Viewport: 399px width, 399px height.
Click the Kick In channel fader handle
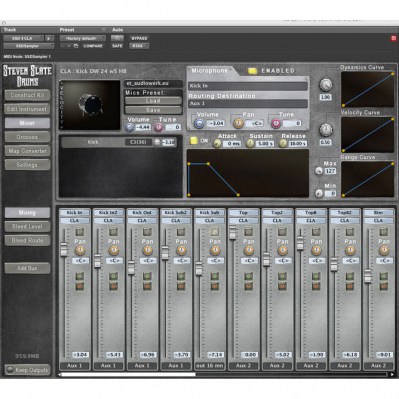(64, 250)
